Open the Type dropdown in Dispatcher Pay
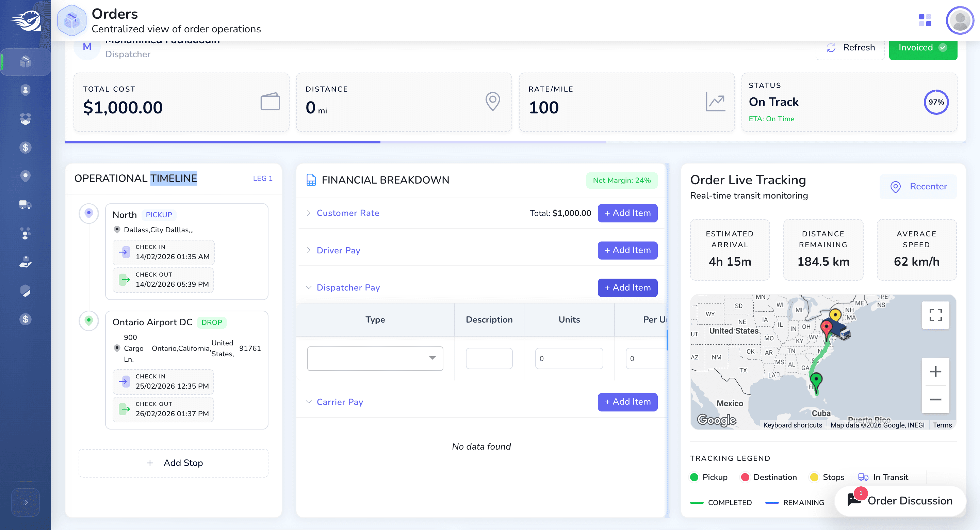 click(375, 358)
